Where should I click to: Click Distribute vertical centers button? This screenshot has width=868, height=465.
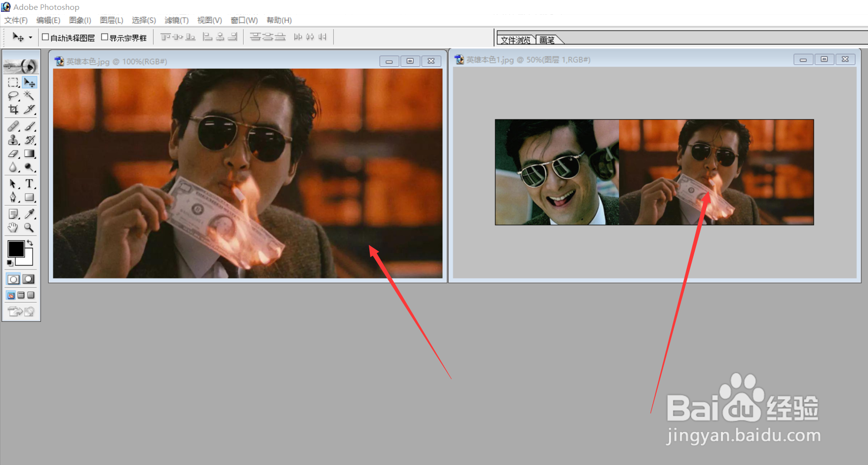pyautogui.click(x=268, y=37)
